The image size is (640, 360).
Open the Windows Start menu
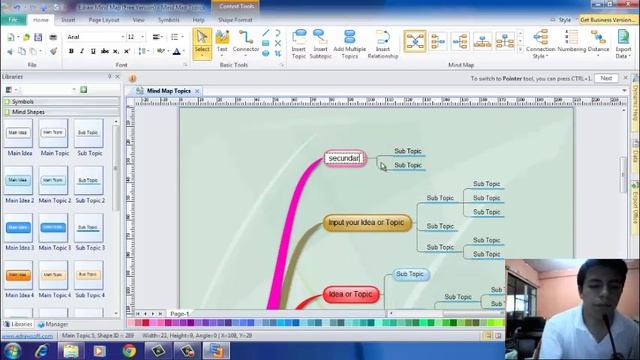[x=12, y=351]
